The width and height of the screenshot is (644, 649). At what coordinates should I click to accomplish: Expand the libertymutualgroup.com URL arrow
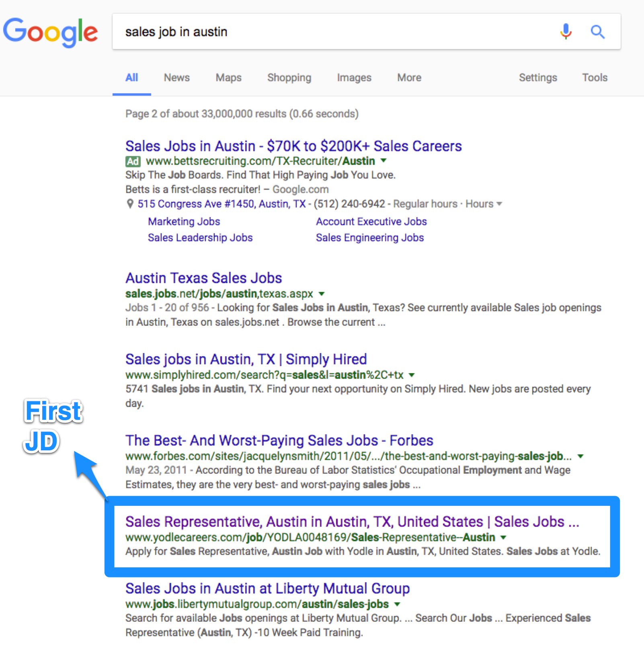coord(397,604)
